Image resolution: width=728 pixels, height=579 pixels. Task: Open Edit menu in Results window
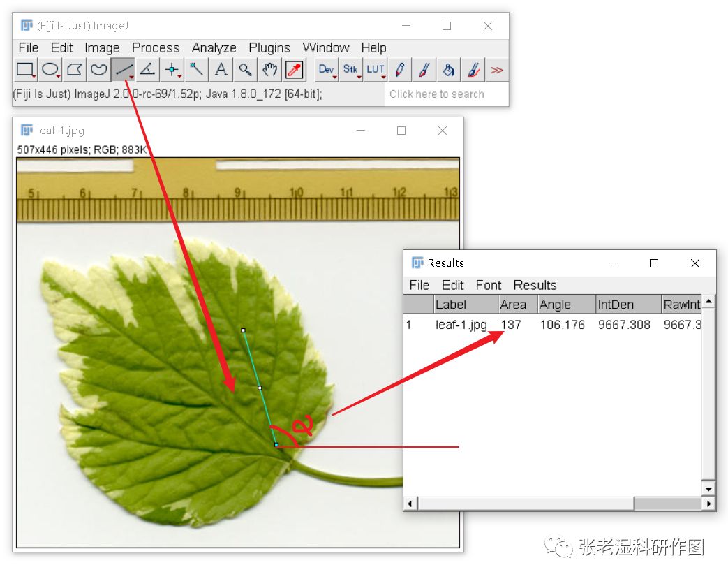tap(452, 285)
